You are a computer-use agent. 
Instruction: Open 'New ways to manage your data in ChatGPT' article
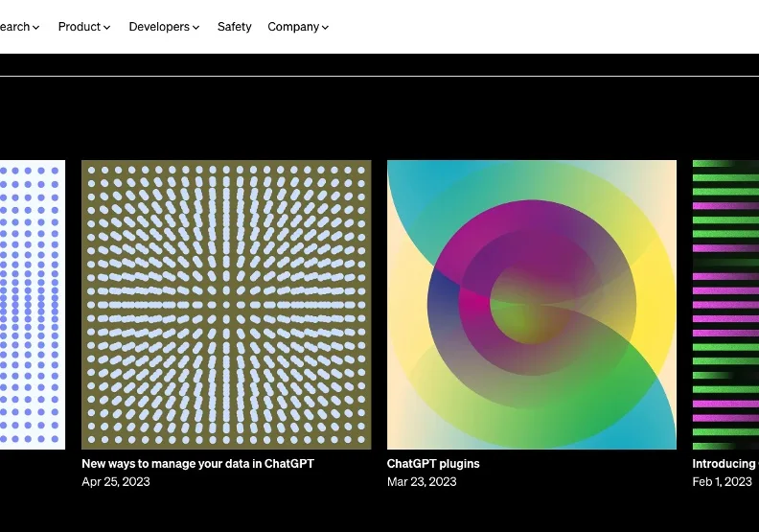[198, 464]
